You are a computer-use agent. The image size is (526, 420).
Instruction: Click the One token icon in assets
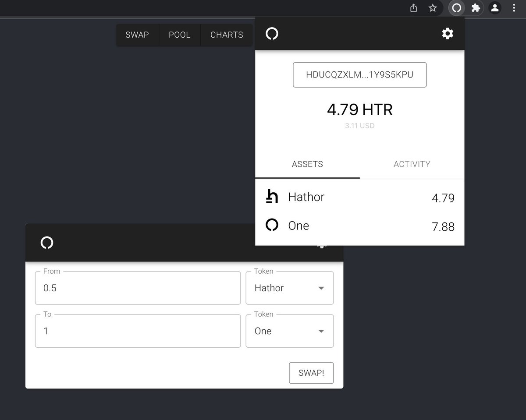(272, 225)
